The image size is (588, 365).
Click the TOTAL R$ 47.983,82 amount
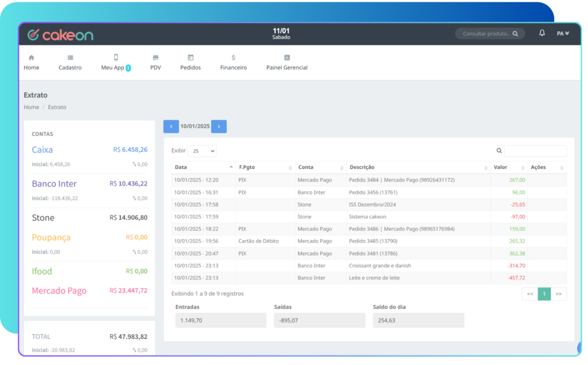128,336
